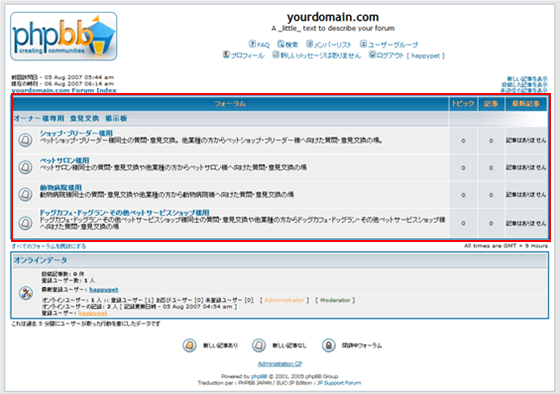The height and width of the screenshot is (394, 560).
Task: Mark all forums read via すべてのフォーラムを既読にする
Action: pos(49,246)
